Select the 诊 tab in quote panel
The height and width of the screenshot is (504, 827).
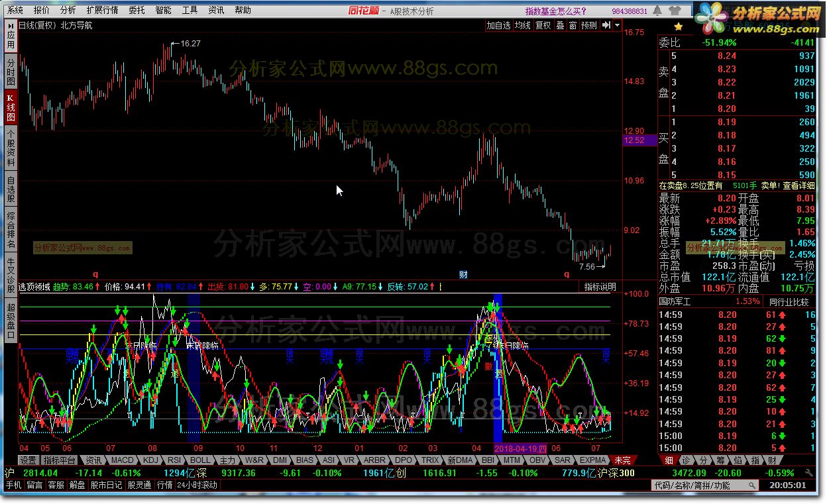686,460
